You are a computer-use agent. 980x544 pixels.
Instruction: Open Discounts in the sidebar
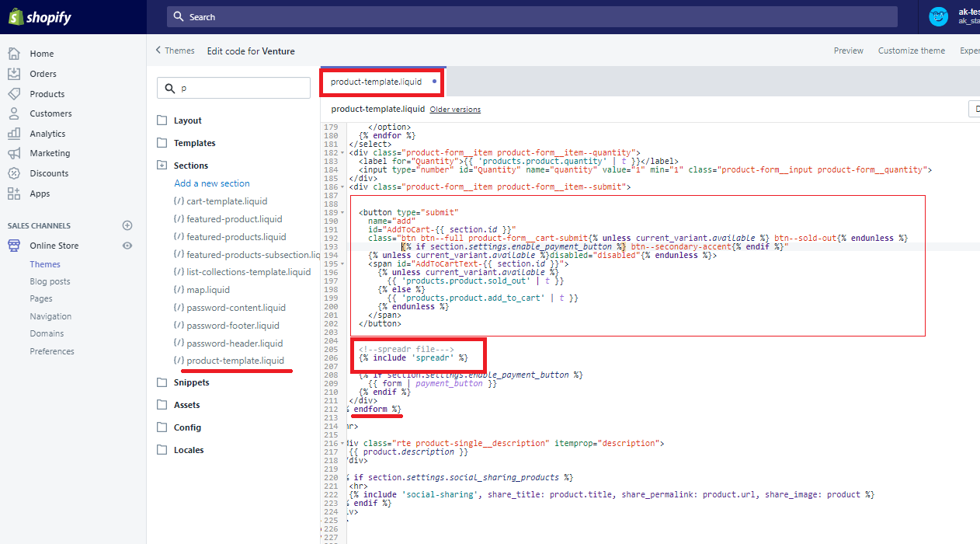pyautogui.click(x=49, y=173)
